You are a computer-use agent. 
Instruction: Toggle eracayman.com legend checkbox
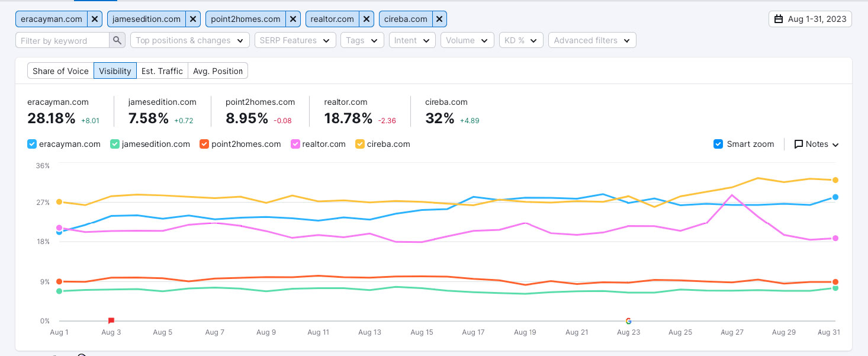coord(32,144)
